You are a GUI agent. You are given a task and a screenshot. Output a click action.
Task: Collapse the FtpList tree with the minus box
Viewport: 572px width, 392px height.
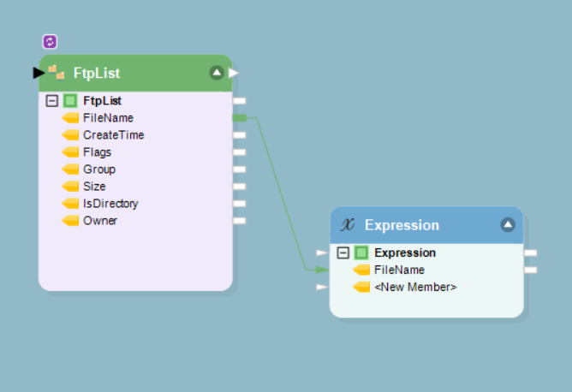coord(52,100)
